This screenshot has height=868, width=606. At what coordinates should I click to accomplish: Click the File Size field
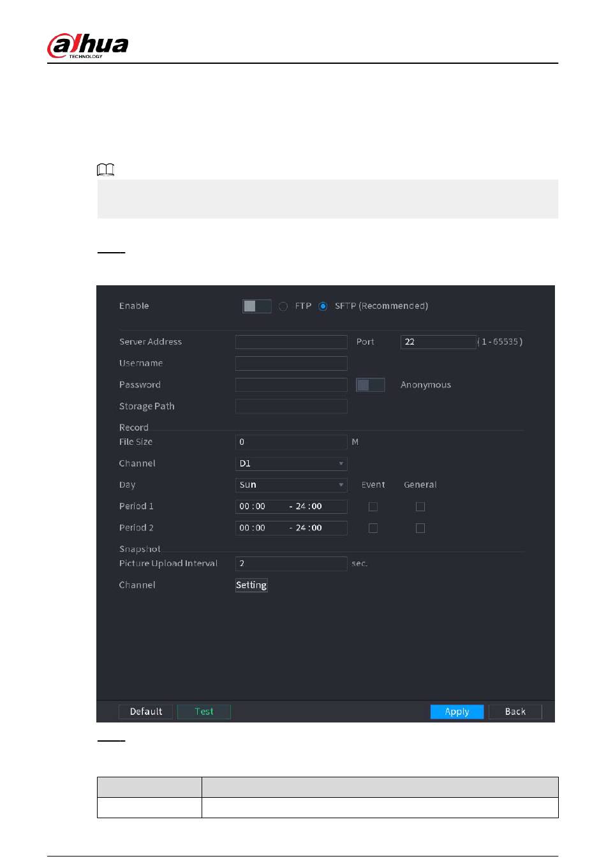pyautogui.click(x=292, y=442)
